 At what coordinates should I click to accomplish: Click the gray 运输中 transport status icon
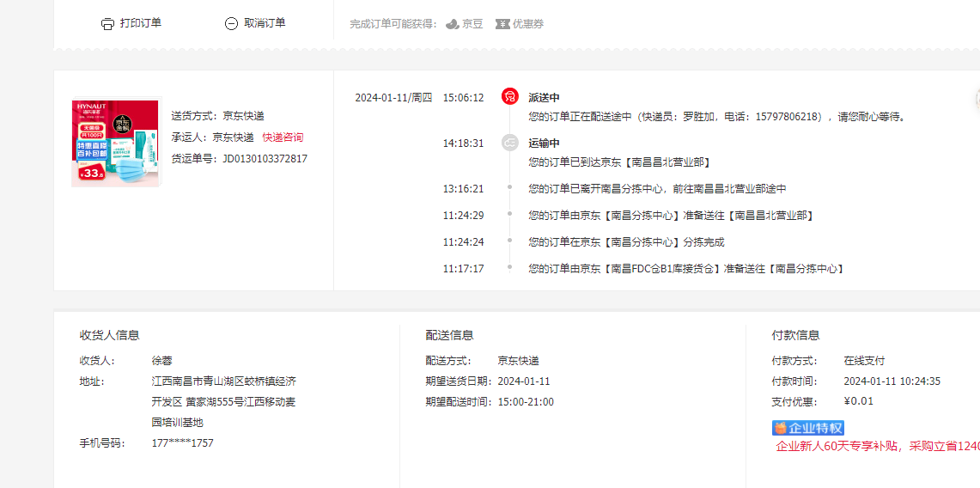(x=510, y=143)
